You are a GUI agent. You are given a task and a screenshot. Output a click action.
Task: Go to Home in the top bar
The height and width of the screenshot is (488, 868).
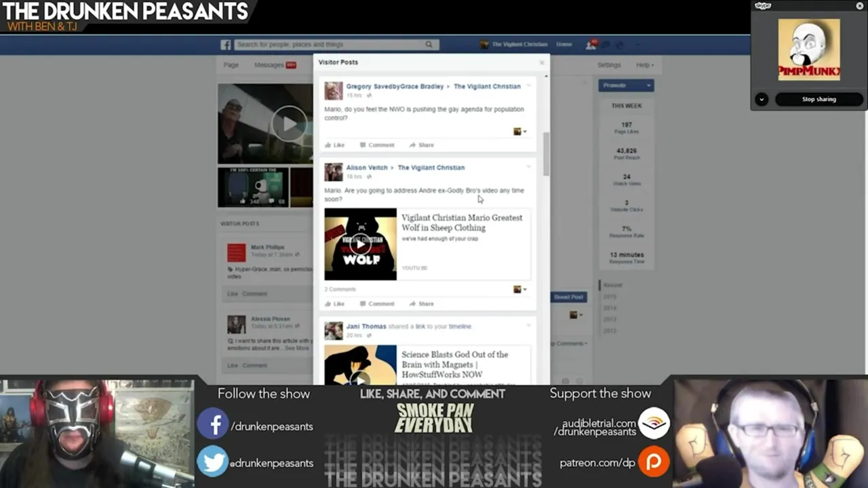tap(564, 45)
